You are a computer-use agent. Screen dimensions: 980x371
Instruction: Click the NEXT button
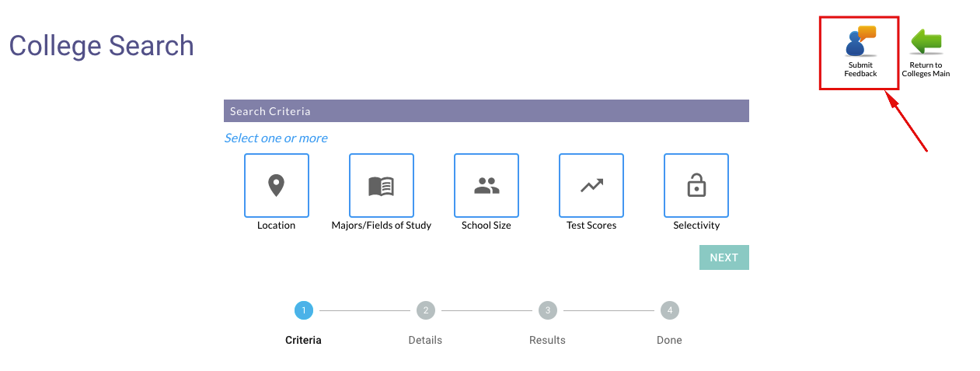[724, 257]
